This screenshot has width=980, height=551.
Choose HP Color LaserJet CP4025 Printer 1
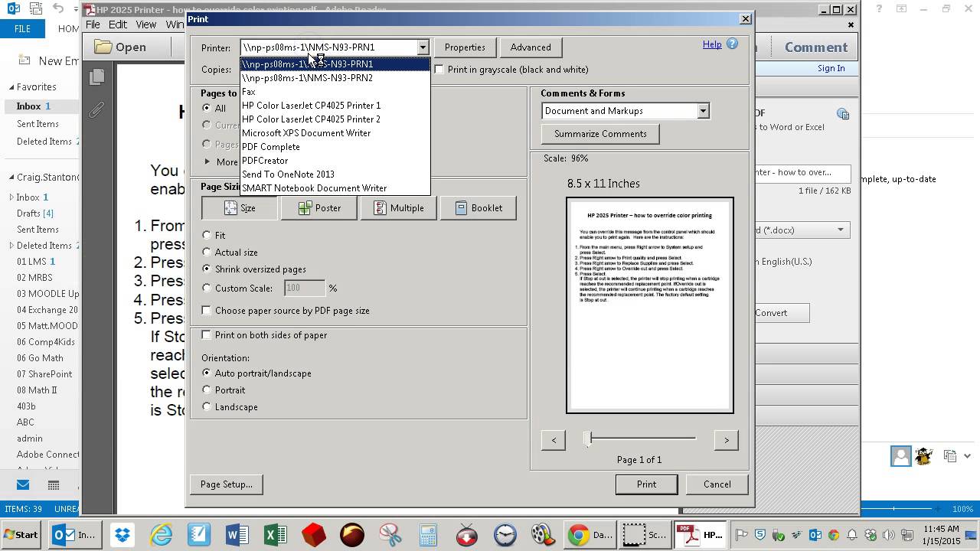pos(335,105)
